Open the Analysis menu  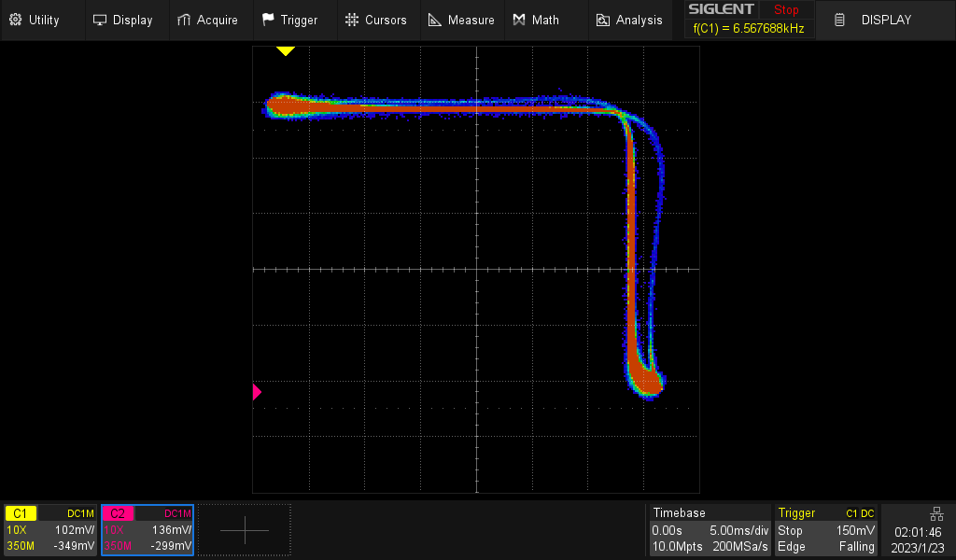629,20
